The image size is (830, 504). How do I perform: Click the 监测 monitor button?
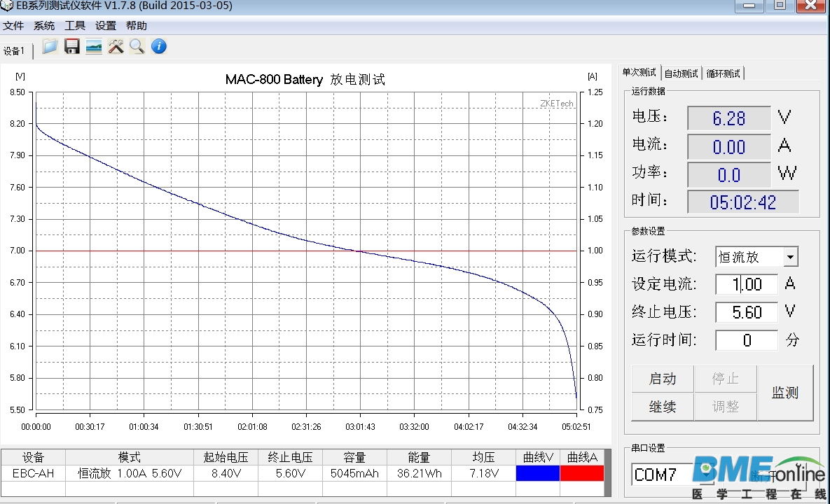click(785, 393)
